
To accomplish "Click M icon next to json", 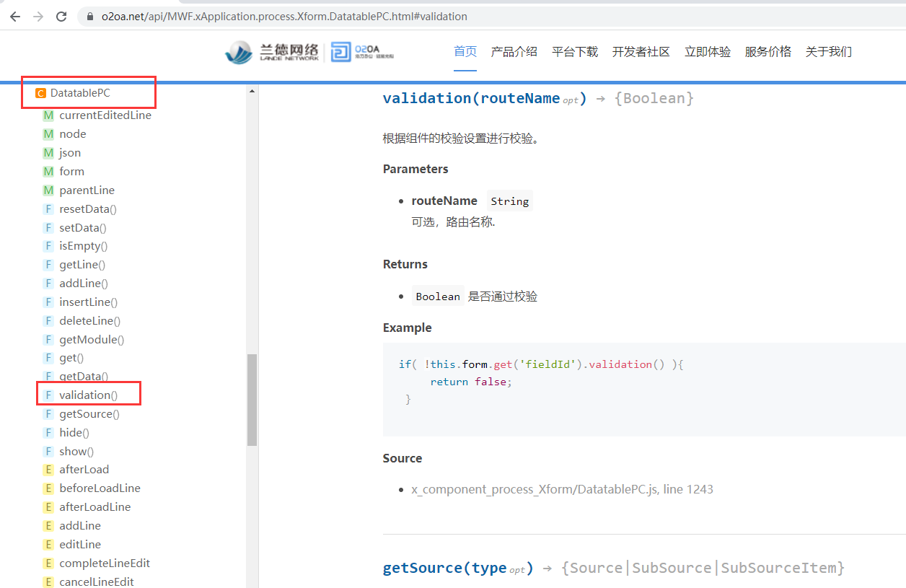I will (48, 152).
